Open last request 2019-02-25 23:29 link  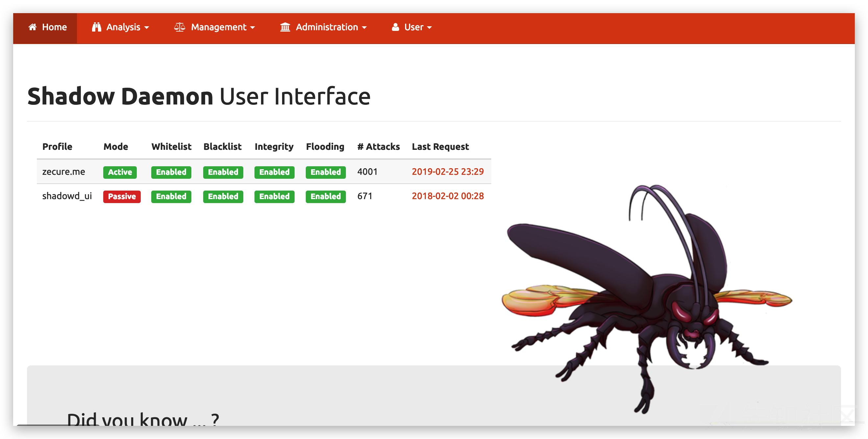(x=447, y=172)
